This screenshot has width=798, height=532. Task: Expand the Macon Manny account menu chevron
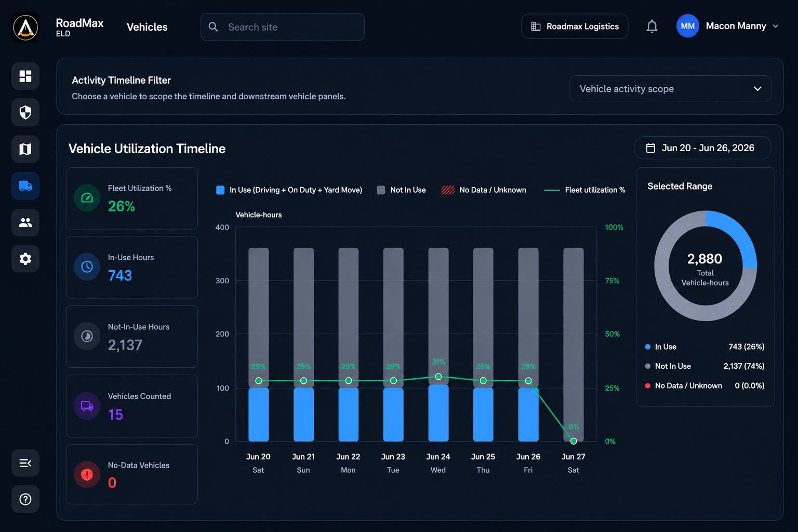[x=776, y=26]
